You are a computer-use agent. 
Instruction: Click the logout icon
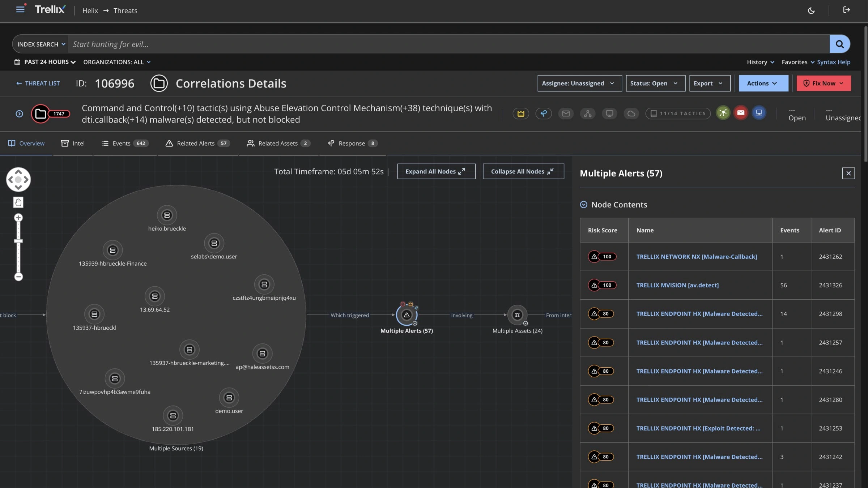846,10
